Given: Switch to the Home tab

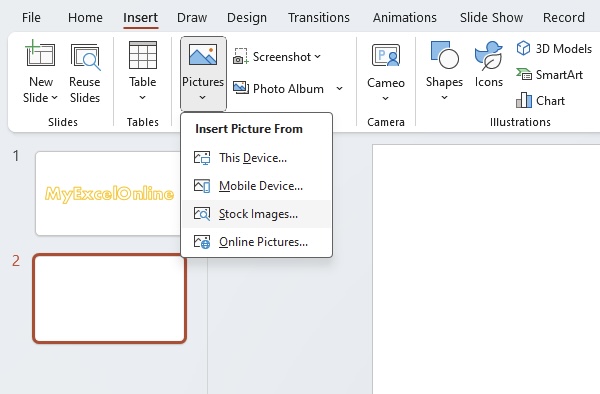Looking at the screenshot, I should [85, 18].
